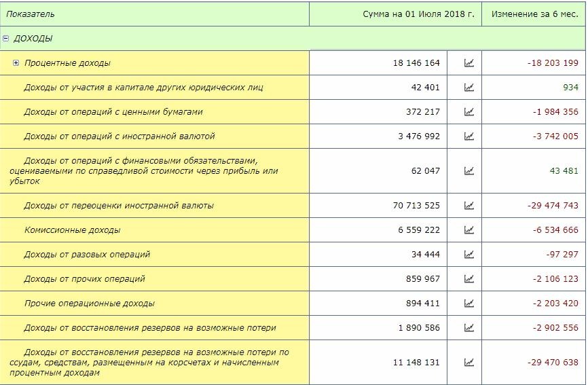Open chart for Доходы от прочих операций
This screenshot has height=385, width=588.
coord(468,279)
